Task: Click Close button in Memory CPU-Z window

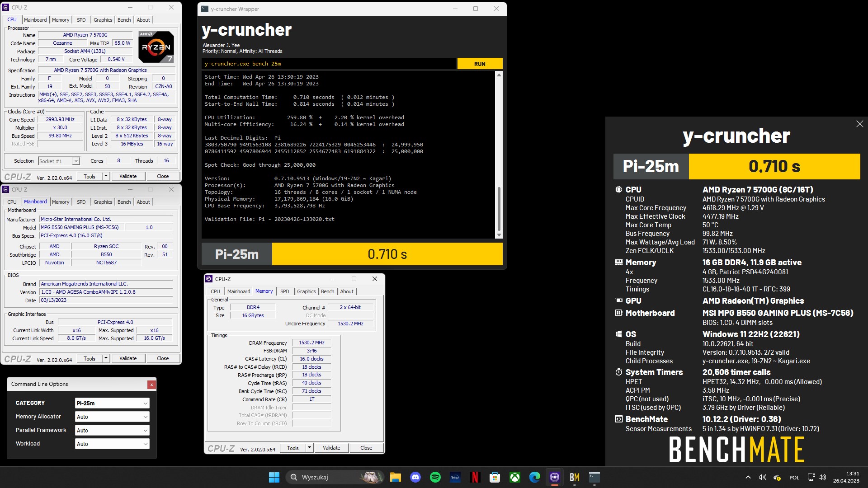Action: pyautogui.click(x=366, y=448)
